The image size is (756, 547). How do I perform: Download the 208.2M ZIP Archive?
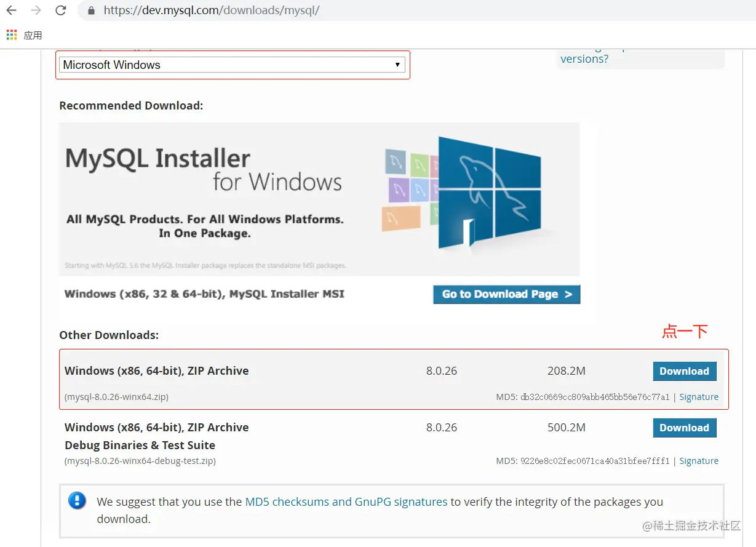pyautogui.click(x=684, y=371)
